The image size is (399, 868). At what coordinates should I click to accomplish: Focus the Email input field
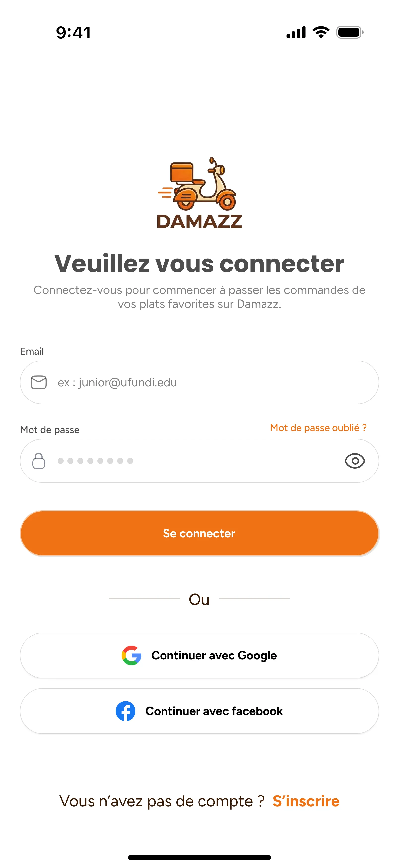click(x=199, y=382)
